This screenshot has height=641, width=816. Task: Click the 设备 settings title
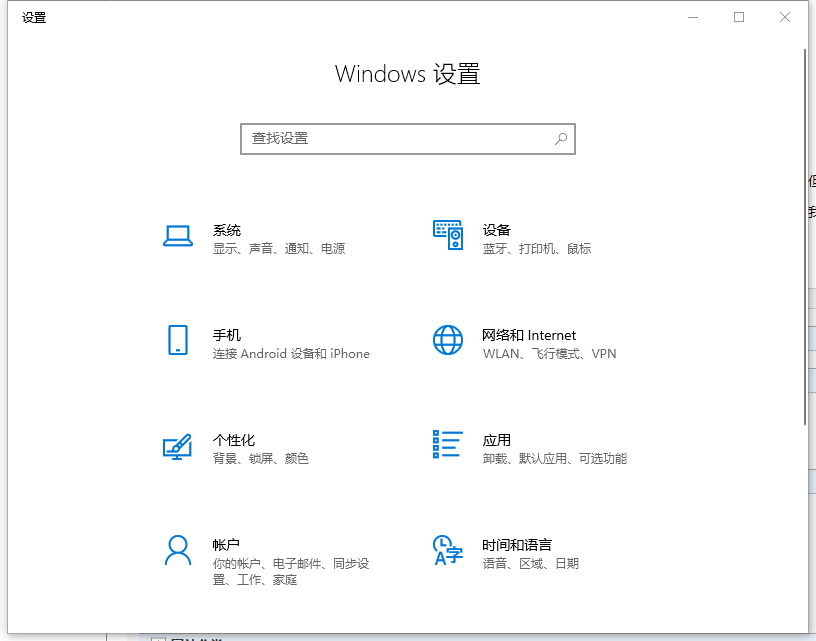pos(496,230)
